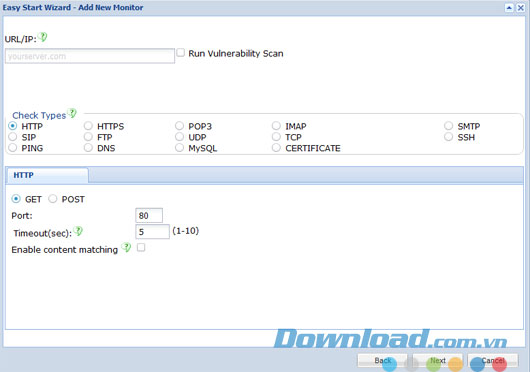Enable the Run Vulnerability Scan checkbox

click(181, 53)
